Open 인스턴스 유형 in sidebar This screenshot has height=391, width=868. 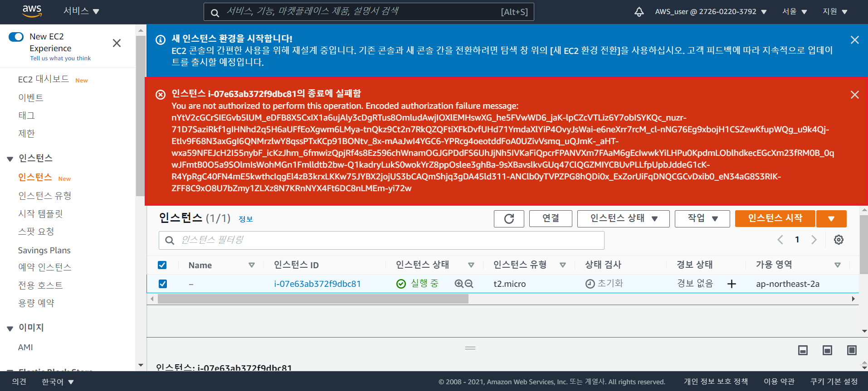(x=45, y=196)
